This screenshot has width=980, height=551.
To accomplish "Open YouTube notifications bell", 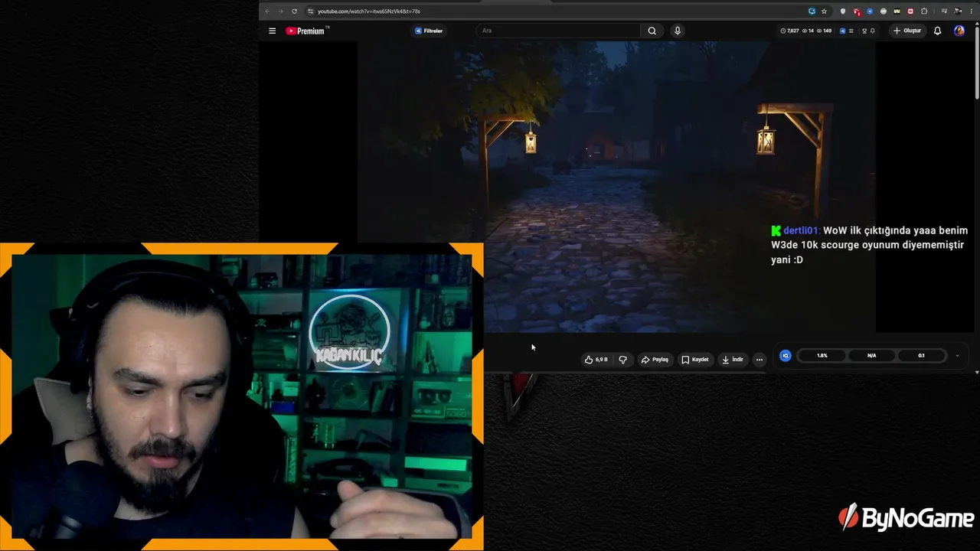I will pyautogui.click(x=937, y=31).
